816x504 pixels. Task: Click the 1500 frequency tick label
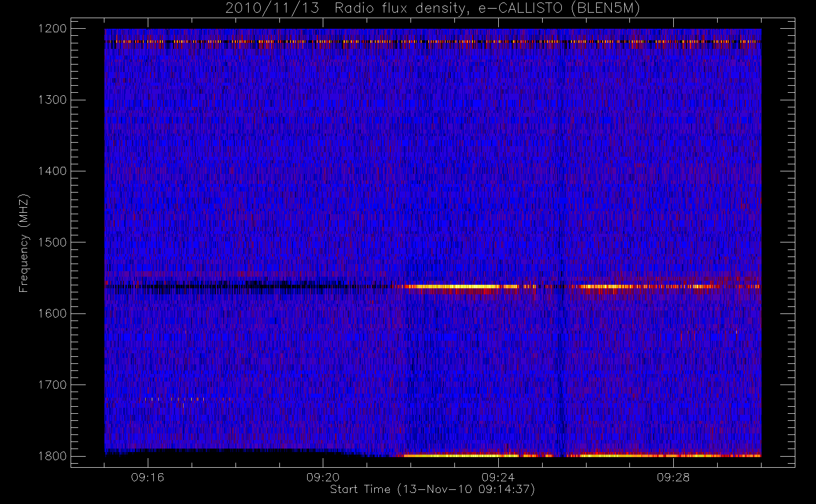click(x=52, y=242)
